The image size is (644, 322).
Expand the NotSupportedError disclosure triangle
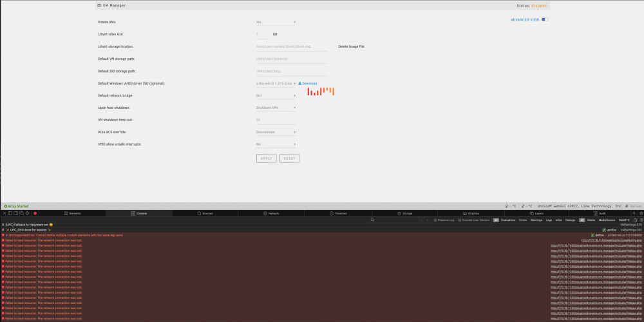point(6,235)
